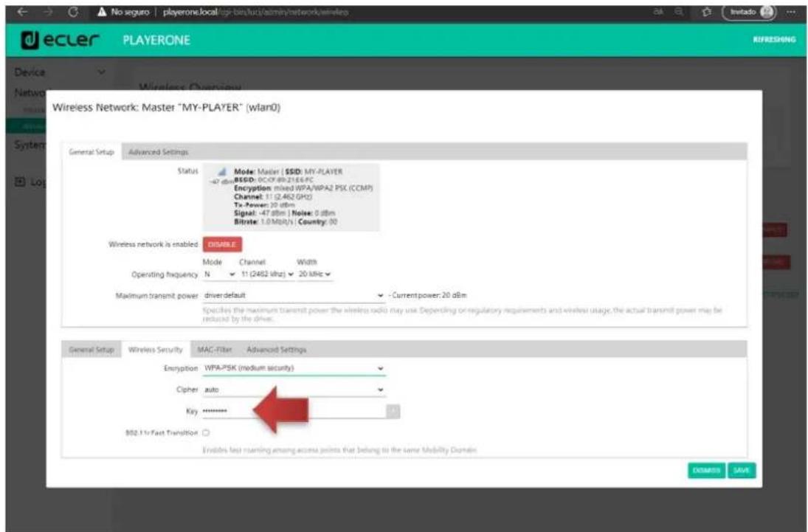Switch to upper Advanced Settings tab
The height and width of the screenshot is (532, 808).
[x=158, y=152]
